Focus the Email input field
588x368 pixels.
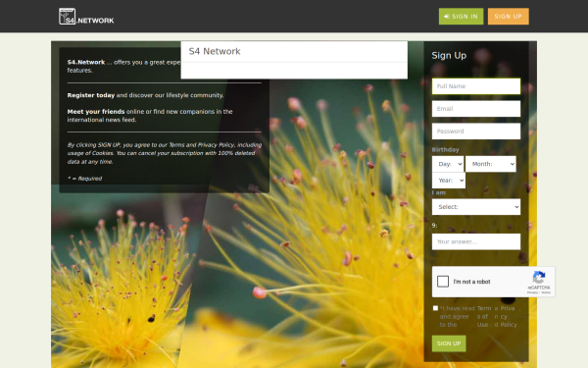tap(476, 109)
